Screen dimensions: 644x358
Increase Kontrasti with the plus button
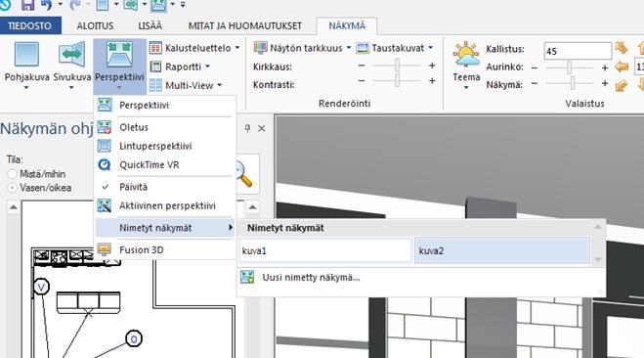pos(432,81)
